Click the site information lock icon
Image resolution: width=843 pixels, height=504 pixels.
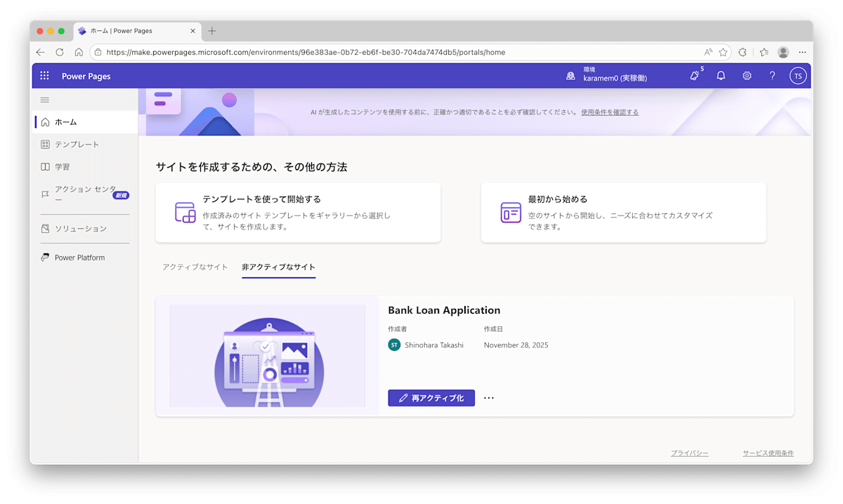(x=98, y=52)
